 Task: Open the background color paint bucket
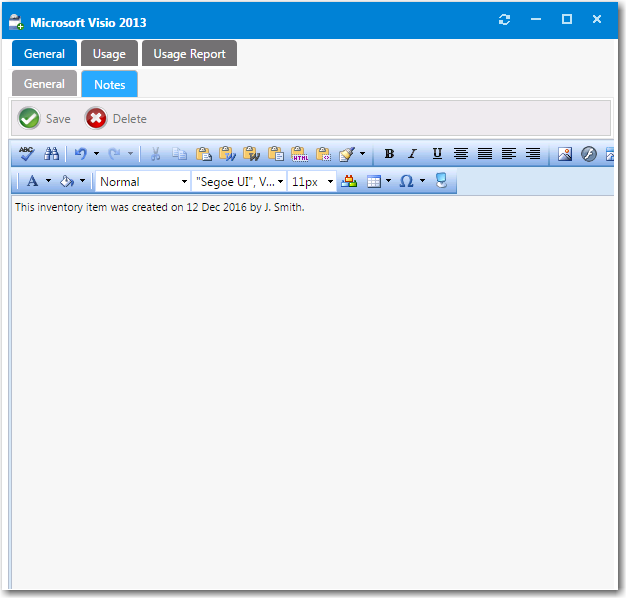click(66, 182)
